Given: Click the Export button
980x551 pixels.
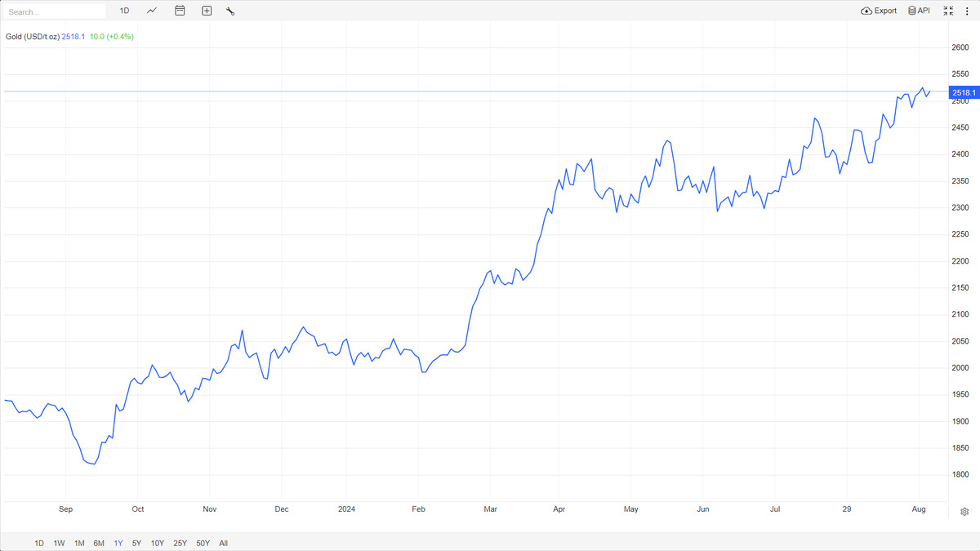Looking at the screenshot, I should (x=879, y=11).
